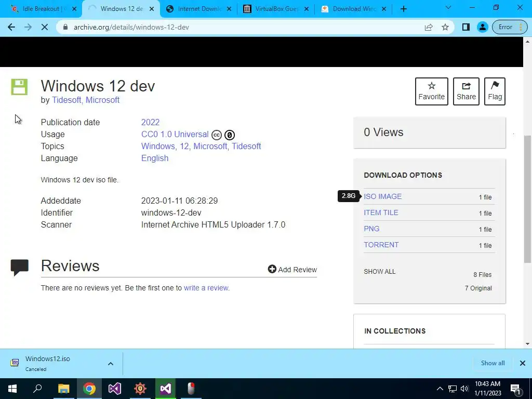532x399 pixels.
Task: Download the ISO IMAGE file
Action: [383, 196]
